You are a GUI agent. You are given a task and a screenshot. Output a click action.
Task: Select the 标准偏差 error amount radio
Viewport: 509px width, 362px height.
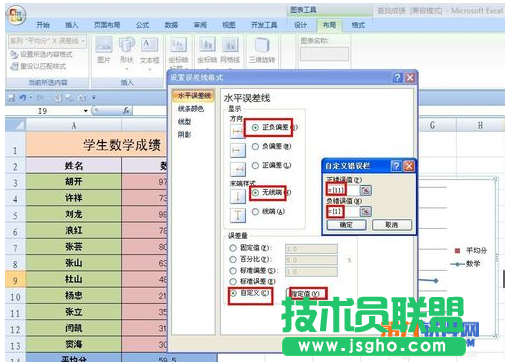233,271
